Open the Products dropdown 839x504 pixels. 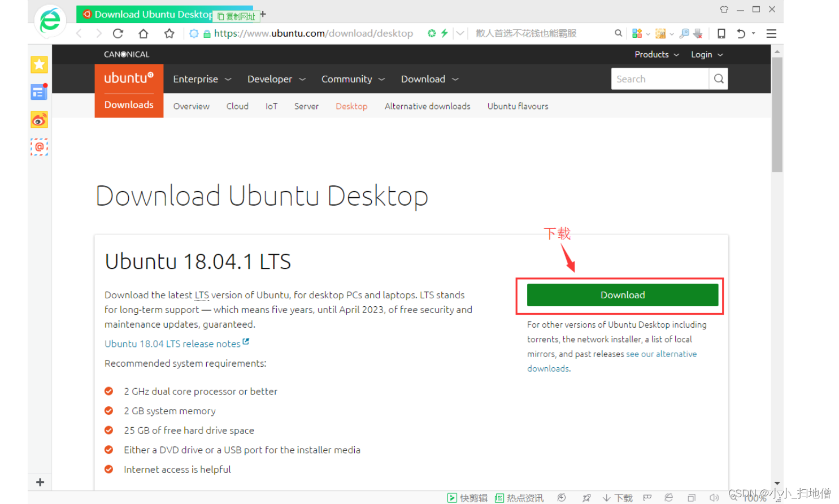pyautogui.click(x=657, y=54)
